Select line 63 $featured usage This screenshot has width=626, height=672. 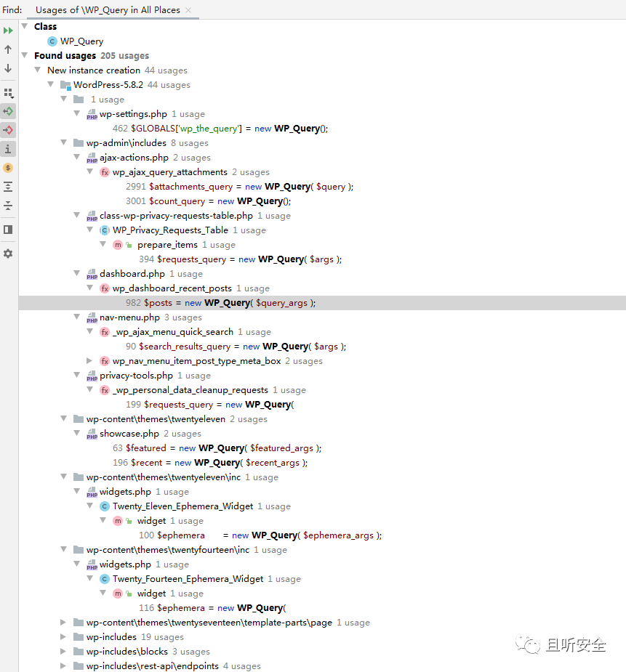(217, 448)
